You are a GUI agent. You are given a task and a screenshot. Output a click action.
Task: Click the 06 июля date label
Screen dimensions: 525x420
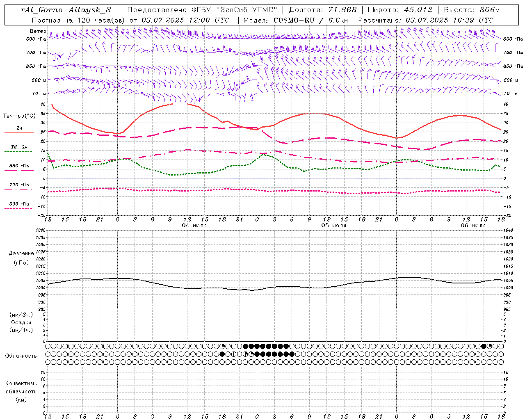point(473,226)
